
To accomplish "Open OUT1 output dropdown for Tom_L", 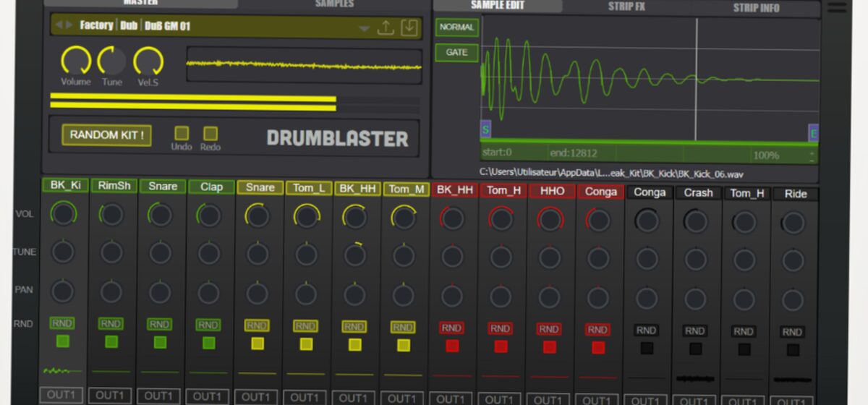I will [x=305, y=397].
